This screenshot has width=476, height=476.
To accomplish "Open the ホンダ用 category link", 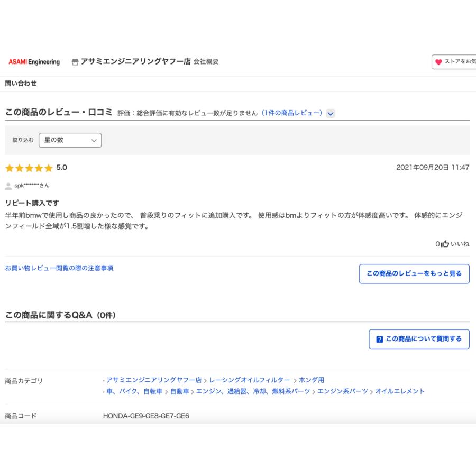I will click(313, 379).
